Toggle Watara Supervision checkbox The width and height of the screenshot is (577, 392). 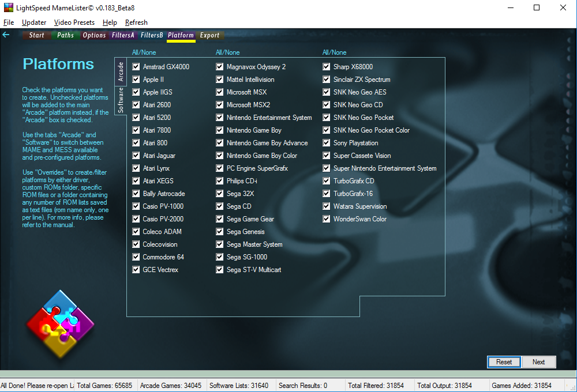click(327, 206)
